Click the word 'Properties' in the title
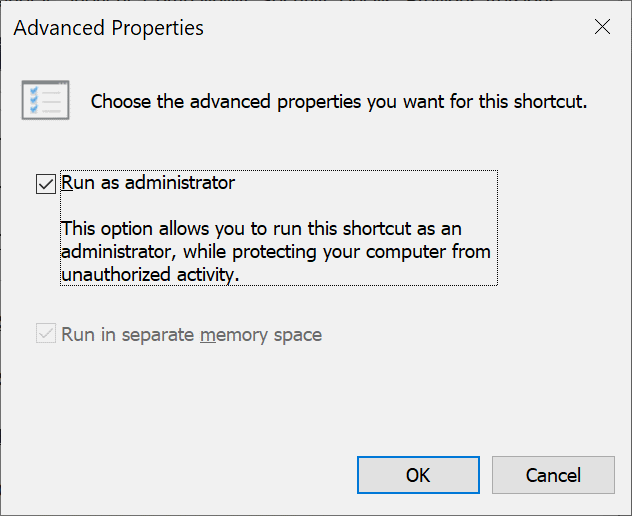 (x=158, y=28)
